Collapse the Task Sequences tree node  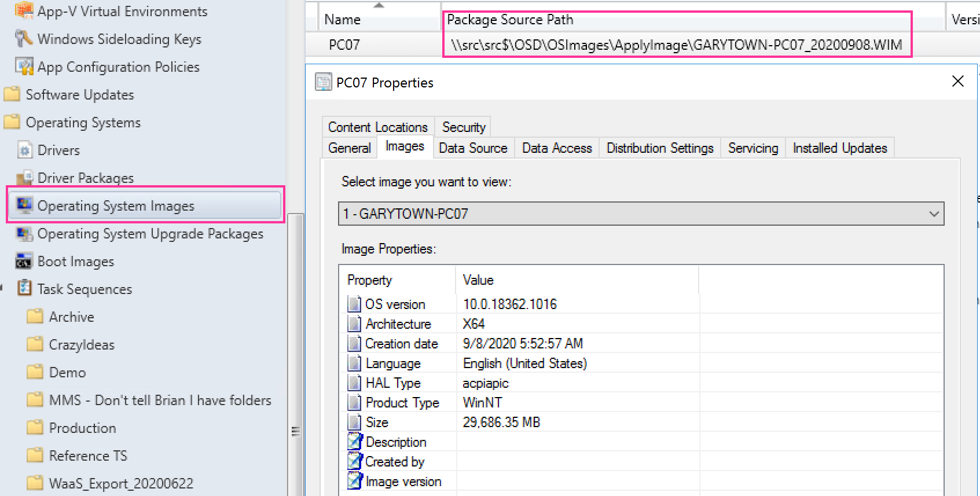[x=2, y=288]
